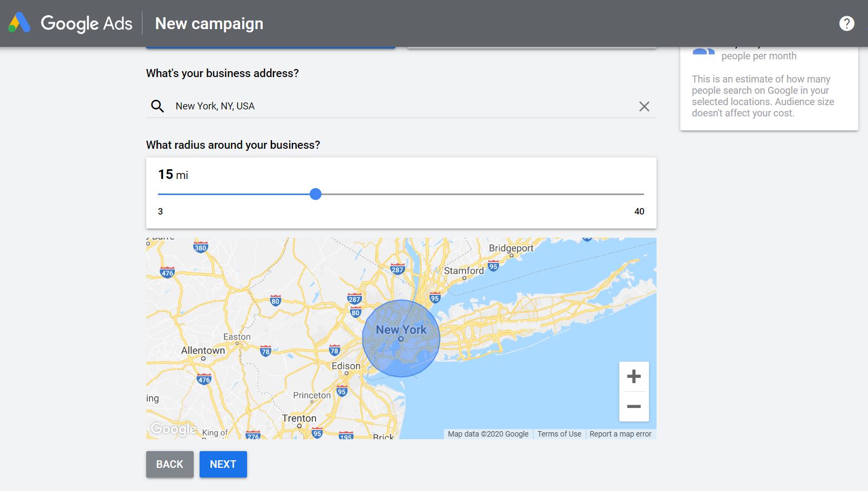Click the Allentown label on the map
This screenshot has height=491, width=868.
click(x=203, y=350)
